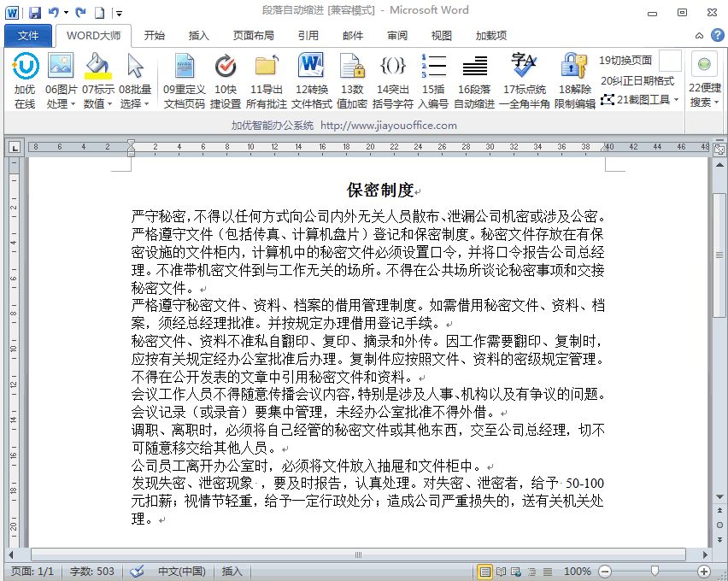Click the ruler tab selector icon
Viewport: 728px width, 581px height.
(15, 148)
